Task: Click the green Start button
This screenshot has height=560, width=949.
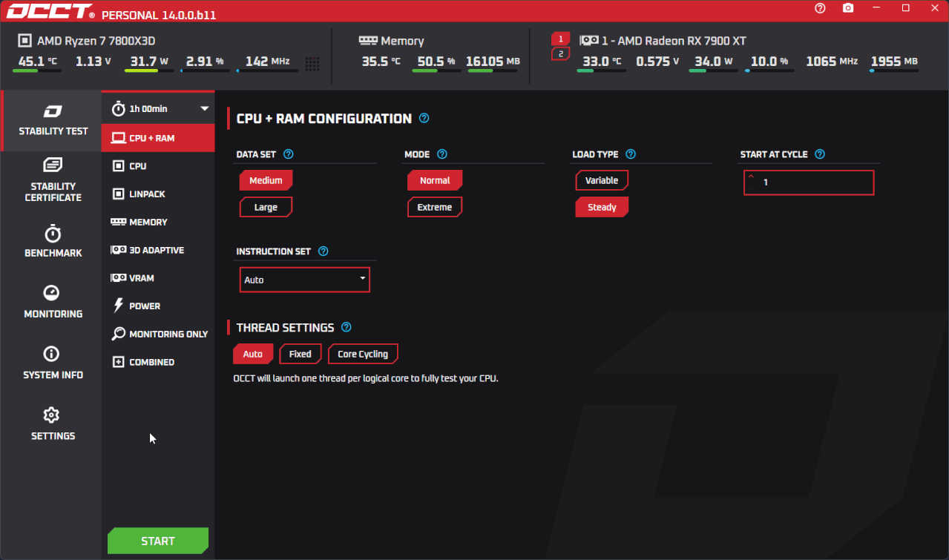Action: tap(158, 541)
